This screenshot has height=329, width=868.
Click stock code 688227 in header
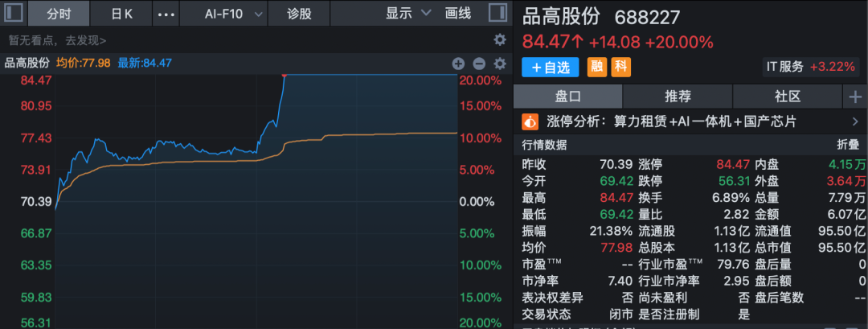click(x=647, y=18)
